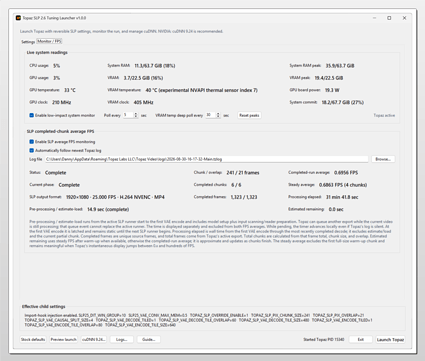Click the Started Topaz PID status text

pos(324,339)
